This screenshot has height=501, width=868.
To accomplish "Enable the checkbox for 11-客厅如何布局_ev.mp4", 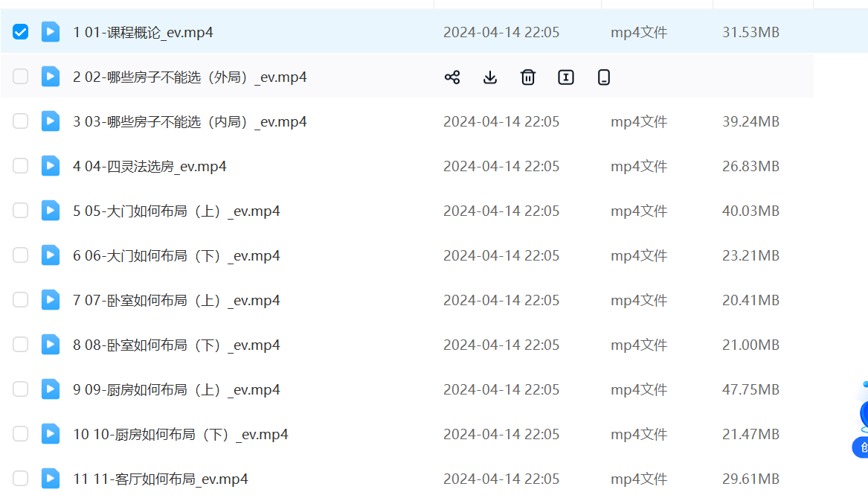I will pyautogui.click(x=21, y=479).
